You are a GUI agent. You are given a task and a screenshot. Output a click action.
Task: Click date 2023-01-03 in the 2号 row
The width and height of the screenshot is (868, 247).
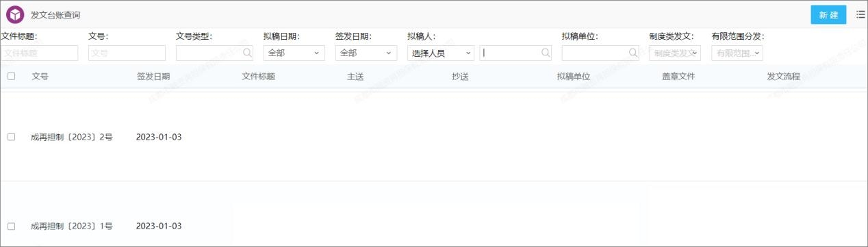(x=159, y=137)
